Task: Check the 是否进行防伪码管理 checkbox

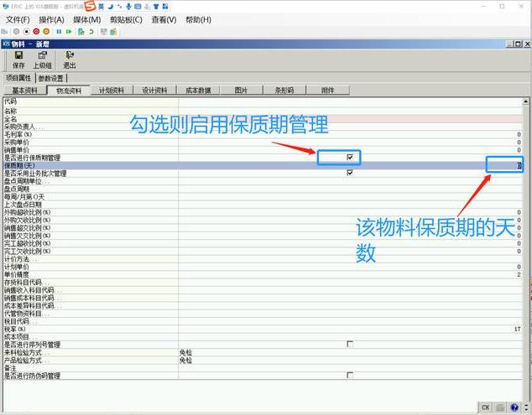Action: pos(350,375)
